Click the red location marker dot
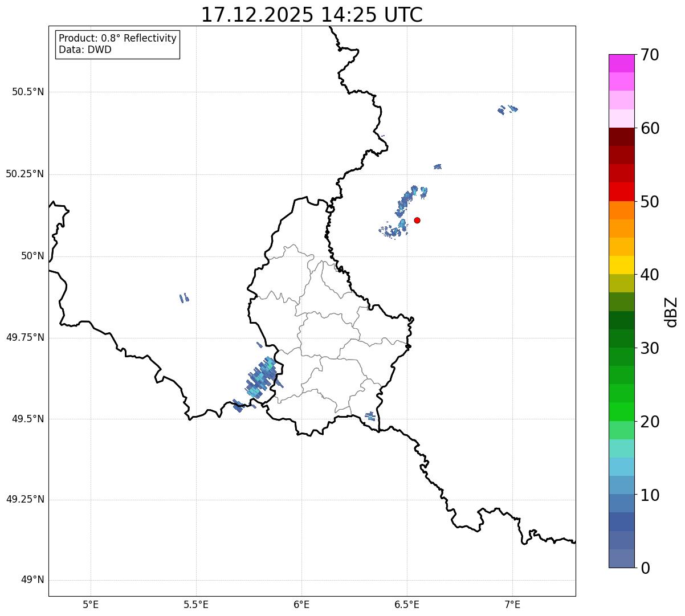685x616 pixels. [x=417, y=220]
